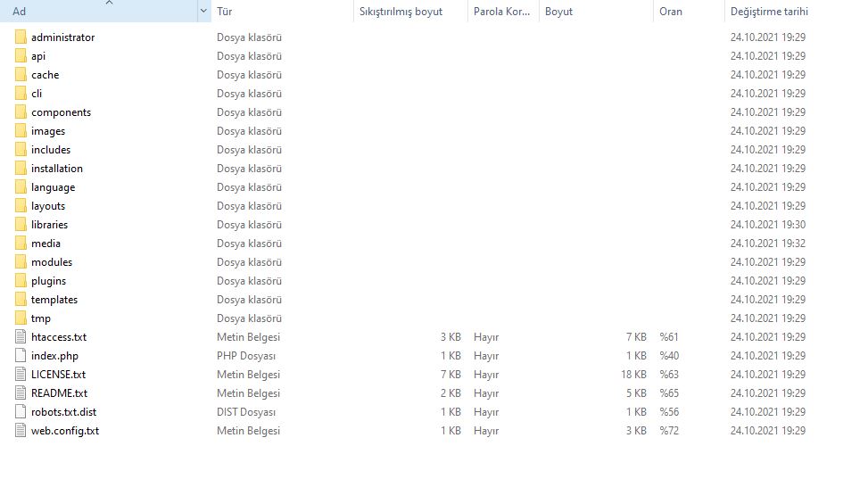The height and width of the screenshot is (504, 843).
Task: Select the README.txt file name
Action: click(x=59, y=393)
